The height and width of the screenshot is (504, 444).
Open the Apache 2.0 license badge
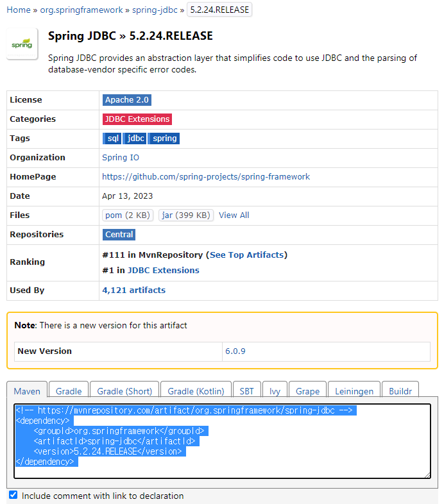[x=127, y=100]
